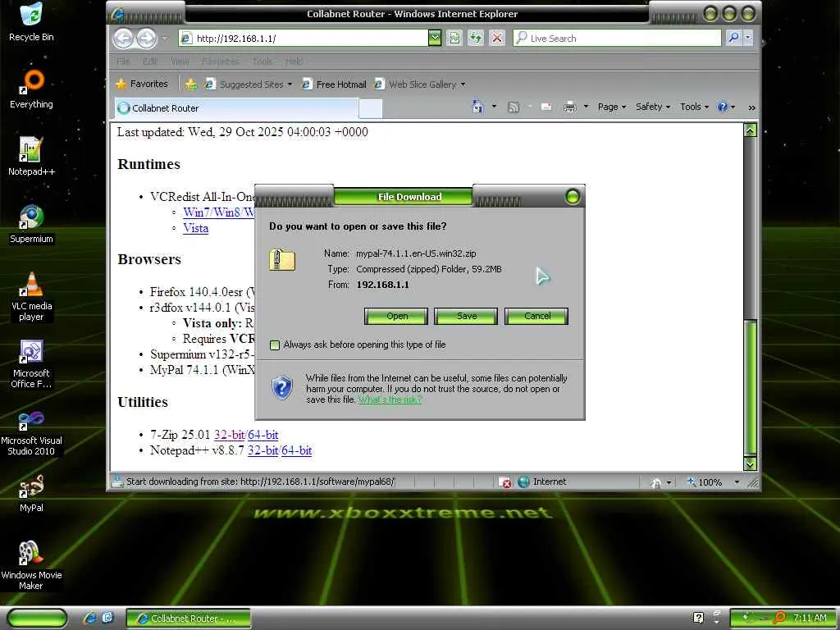This screenshot has width=840, height=630.
Task: Open search provider options dropdown
Action: (748, 38)
